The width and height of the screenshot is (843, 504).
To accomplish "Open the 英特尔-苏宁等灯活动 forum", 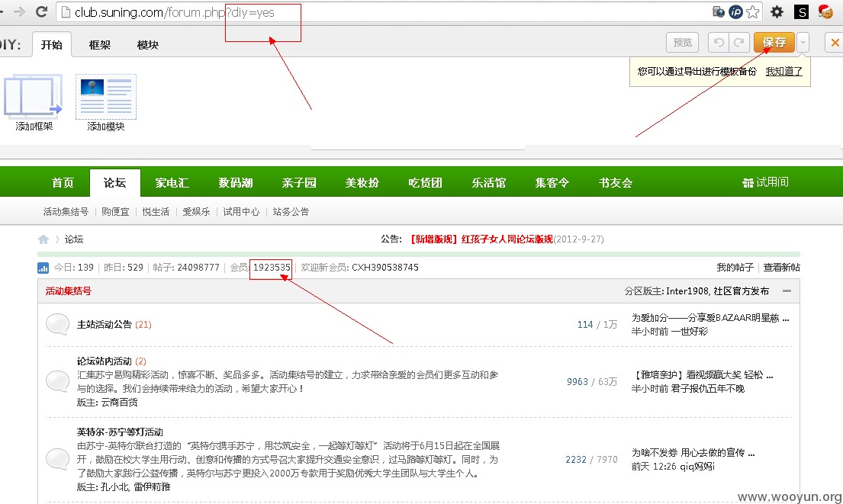I will pos(120,432).
